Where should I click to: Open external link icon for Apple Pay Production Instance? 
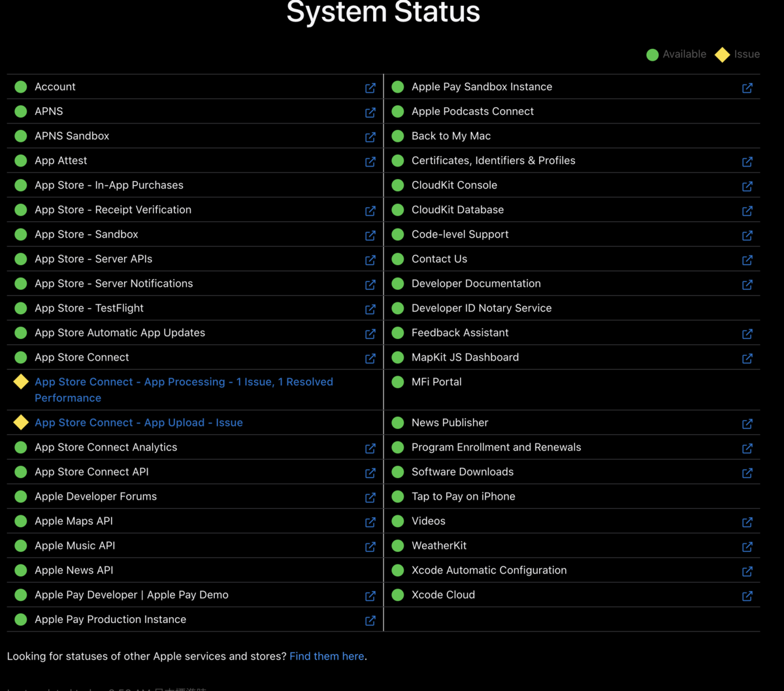370,620
